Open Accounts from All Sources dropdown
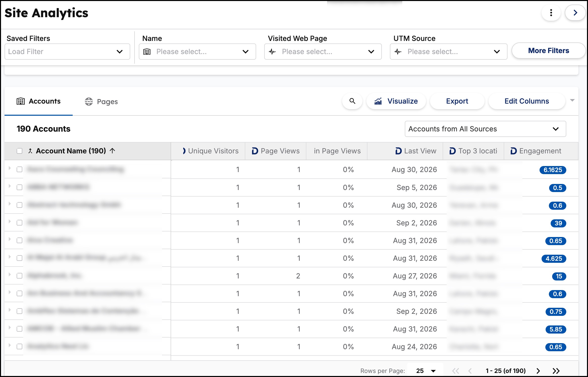 pos(485,129)
